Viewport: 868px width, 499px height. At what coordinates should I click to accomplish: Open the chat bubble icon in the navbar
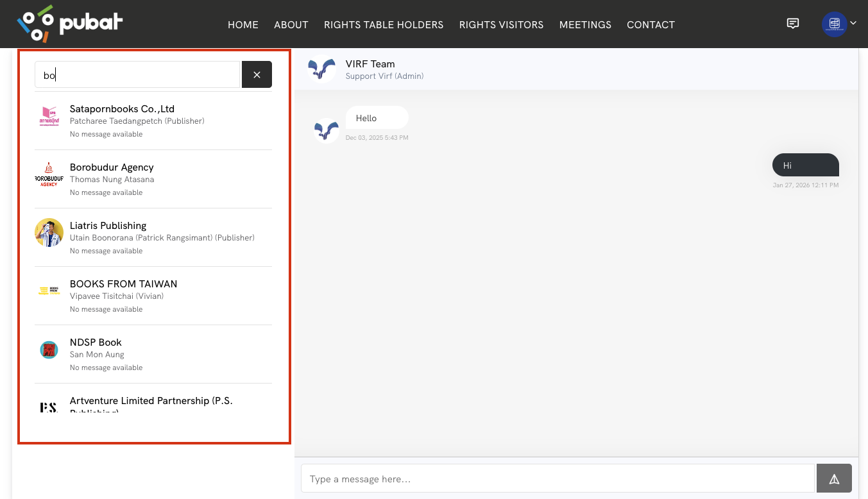pyautogui.click(x=793, y=24)
